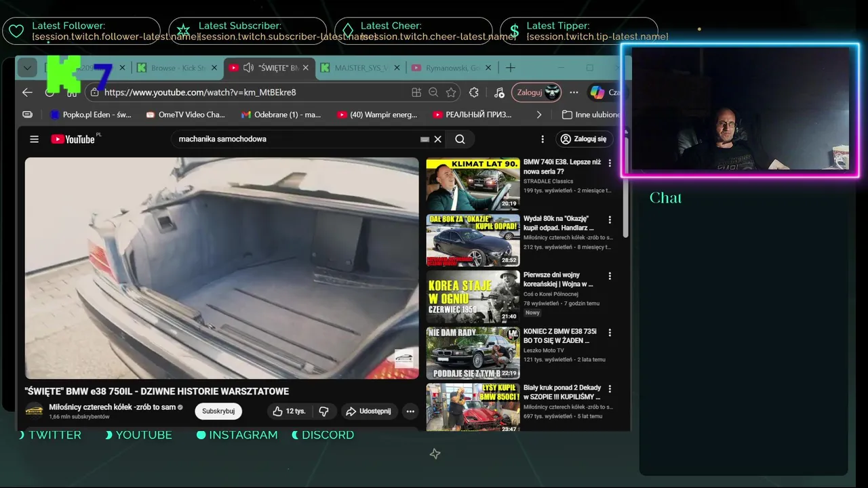Close the Browse - Kick tab
Image resolution: width=868 pixels, height=488 pixels.
point(214,68)
